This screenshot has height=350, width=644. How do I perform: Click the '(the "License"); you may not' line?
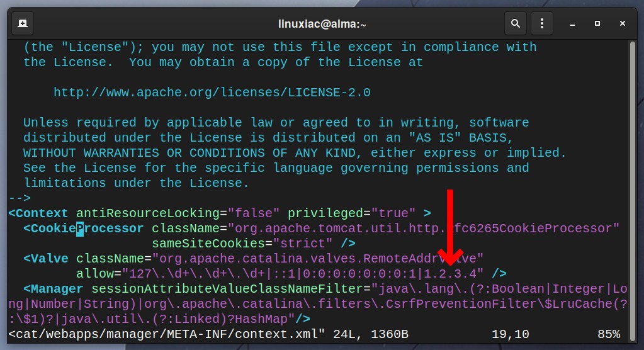(x=280, y=47)
